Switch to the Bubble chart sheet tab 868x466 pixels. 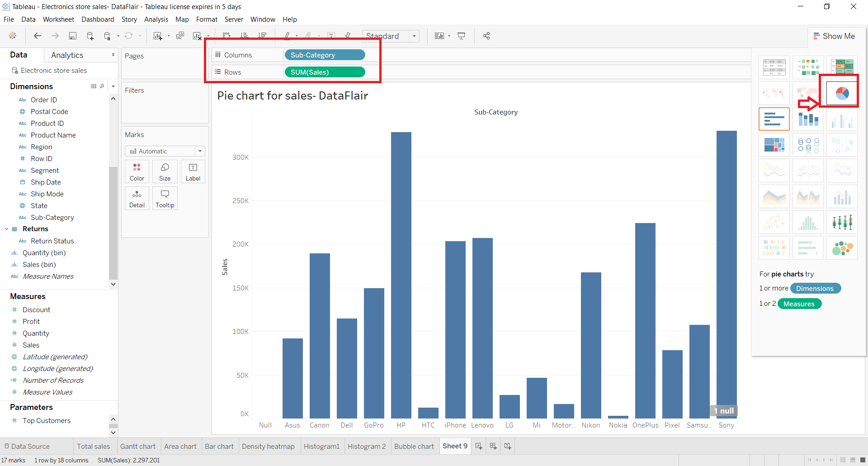[414, 446]
